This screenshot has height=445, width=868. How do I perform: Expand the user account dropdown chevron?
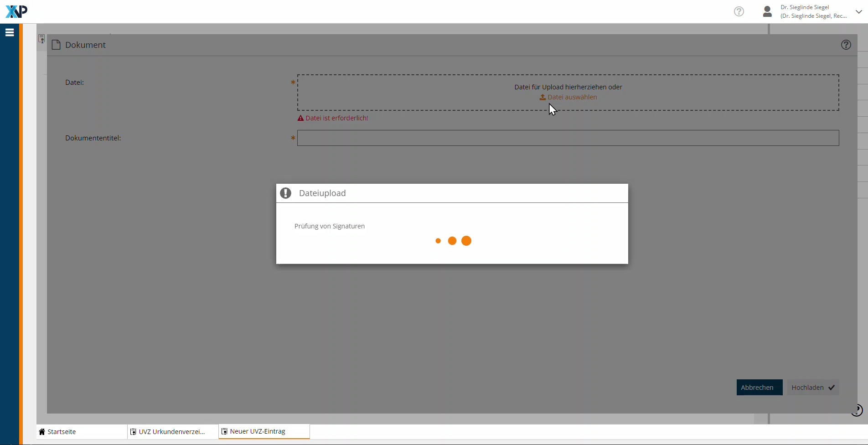point(858,12)
